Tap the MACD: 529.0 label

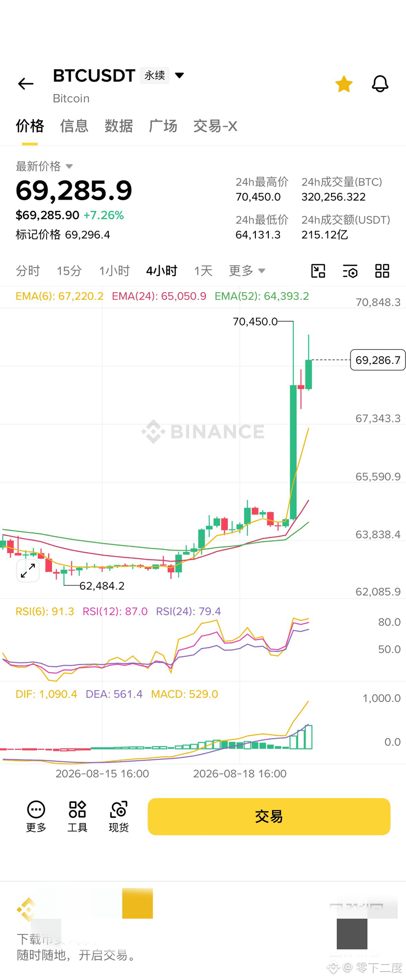(x=184, y=695)
